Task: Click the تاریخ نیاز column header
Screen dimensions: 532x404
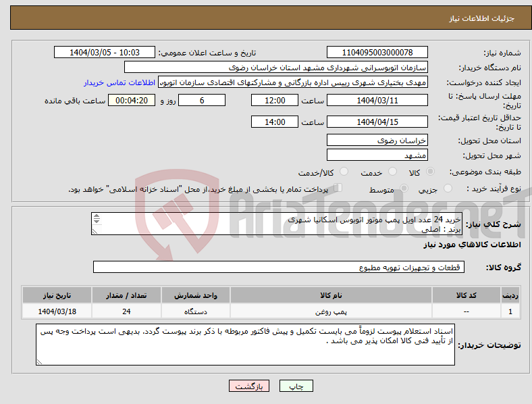Action: click(57, 295)
